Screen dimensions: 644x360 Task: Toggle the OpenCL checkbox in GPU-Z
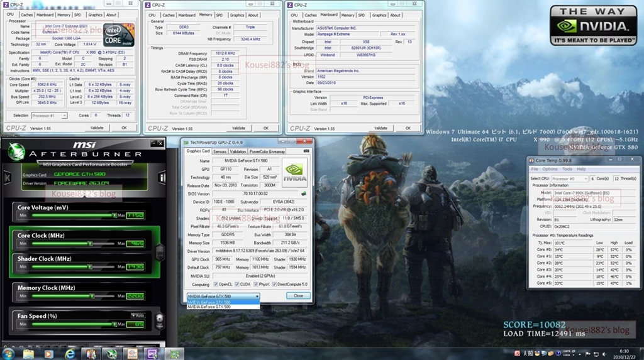pyautogui.click(x=216, y=284)
